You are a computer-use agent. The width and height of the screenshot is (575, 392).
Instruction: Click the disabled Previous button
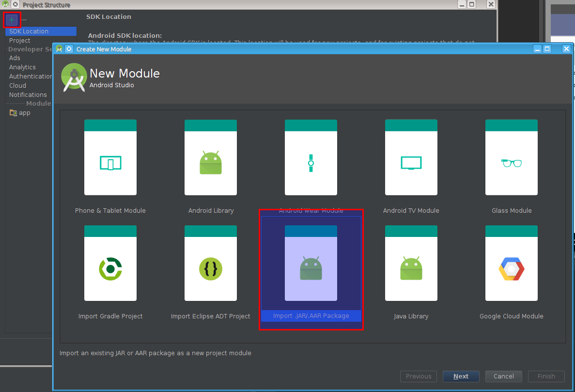419,376
